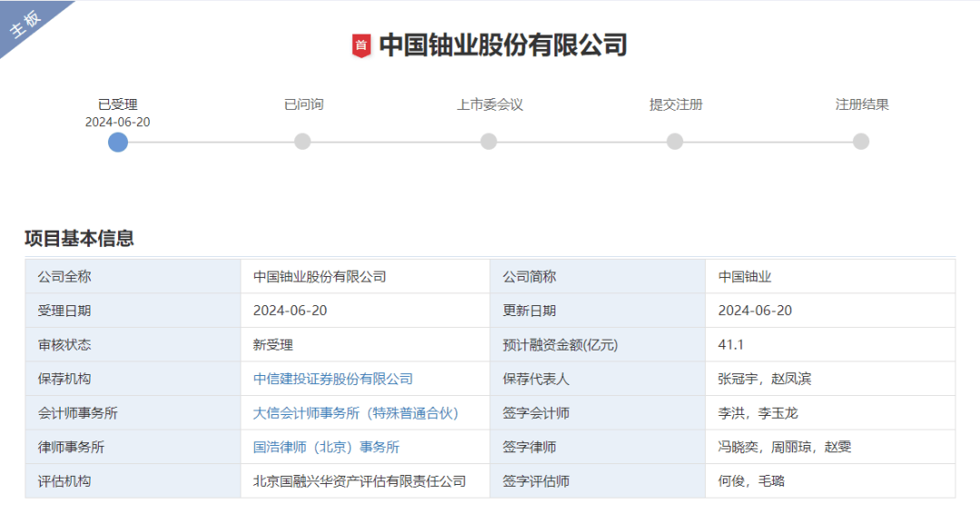Select the 注册结果 progress step circle

point(861,142)
